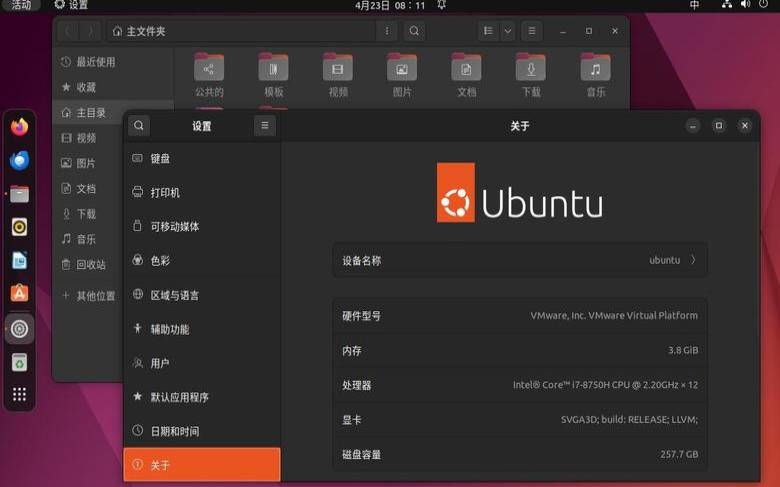Click the 显卡 SVGA3D value
The width and height of the screenshot is (780, 487).
(629, 419)
